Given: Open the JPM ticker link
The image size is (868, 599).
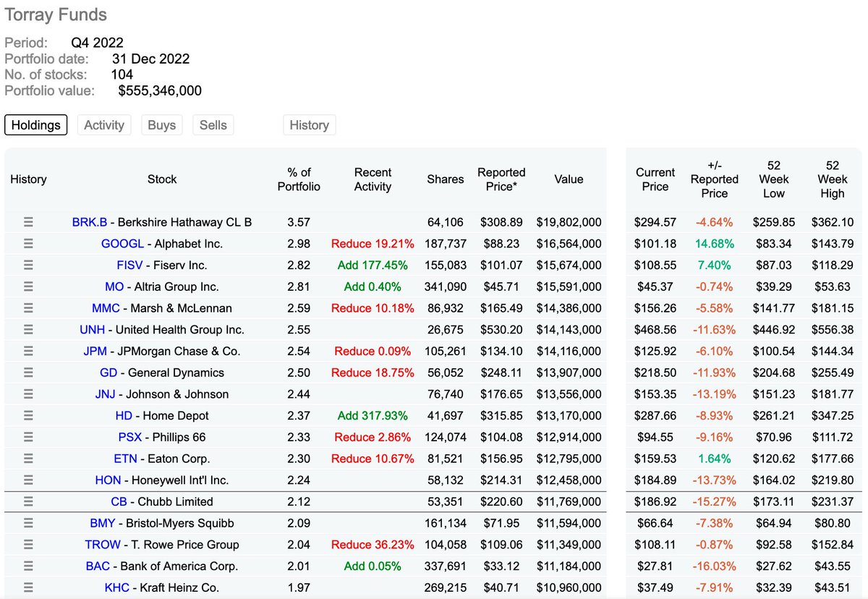Looking at the screenshot, I should coord(95,351).
